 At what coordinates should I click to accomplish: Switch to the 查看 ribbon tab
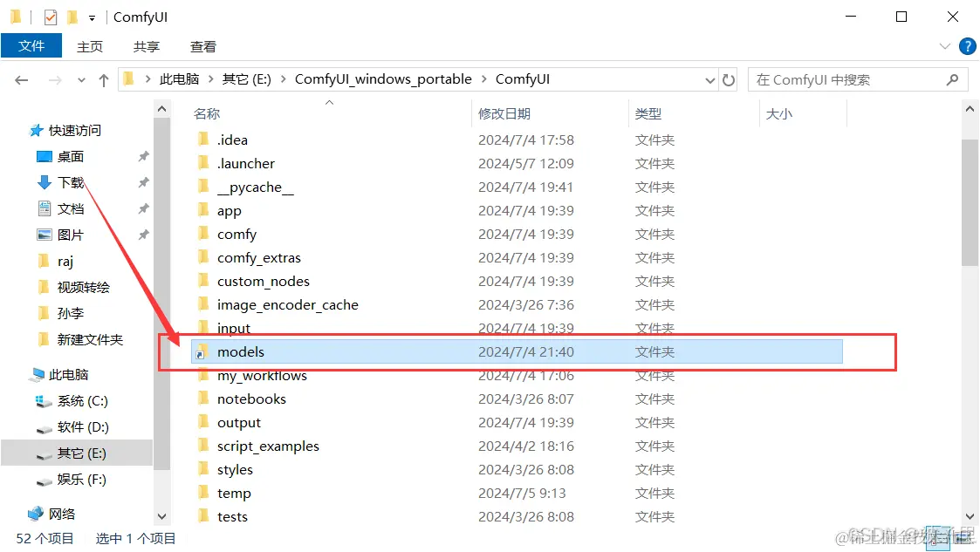(x=202, y=46)
